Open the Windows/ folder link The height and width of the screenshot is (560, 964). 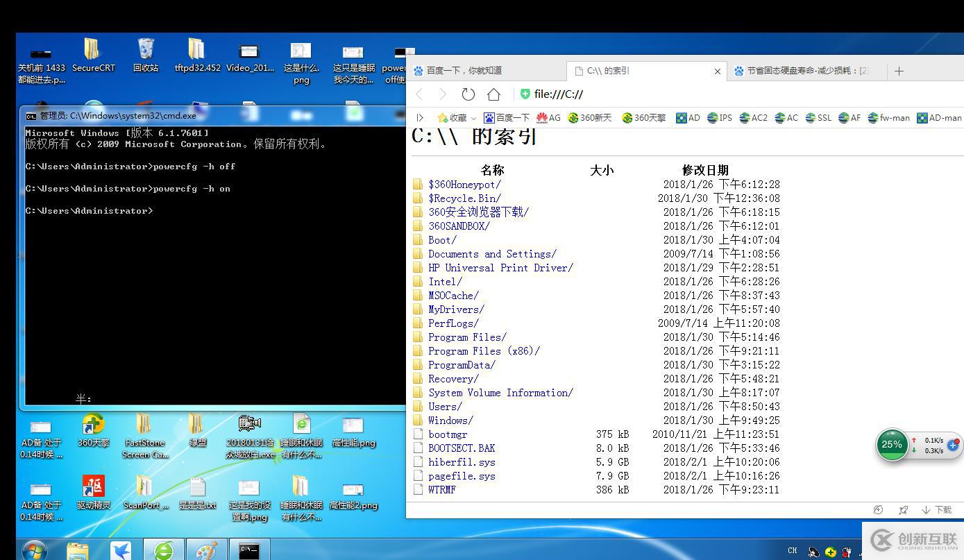click(448, 420)
